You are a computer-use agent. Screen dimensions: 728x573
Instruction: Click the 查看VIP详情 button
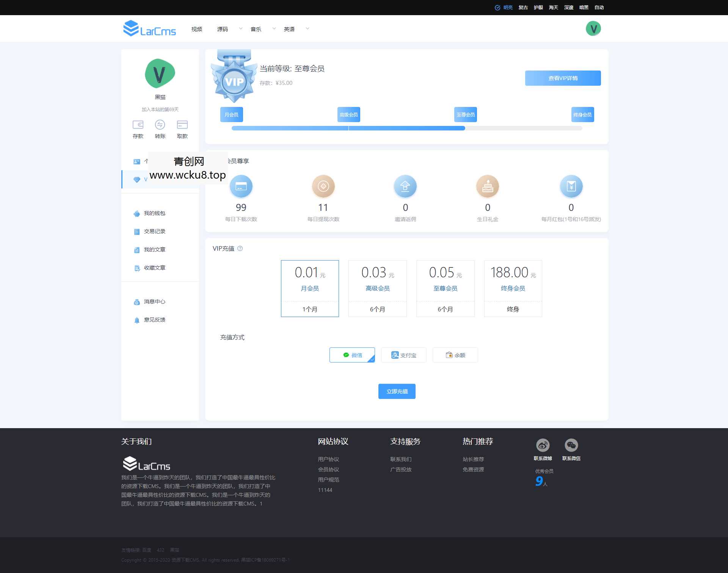pos(563,78)
